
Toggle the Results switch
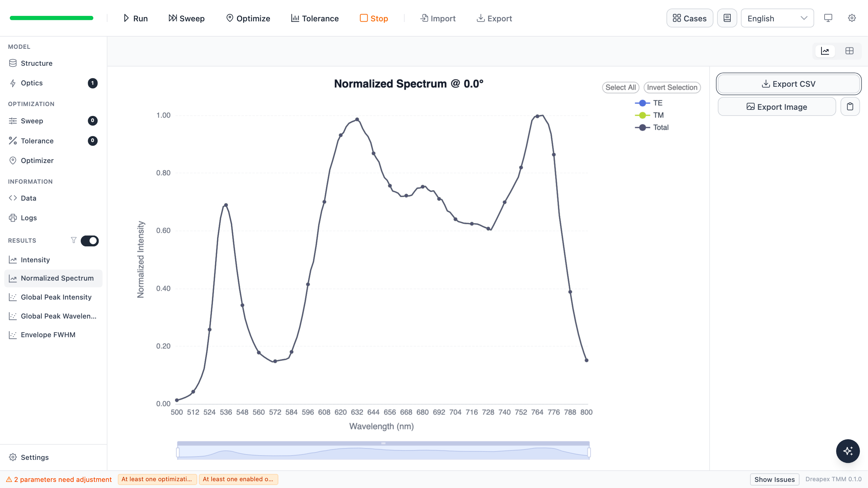(90, 241)
